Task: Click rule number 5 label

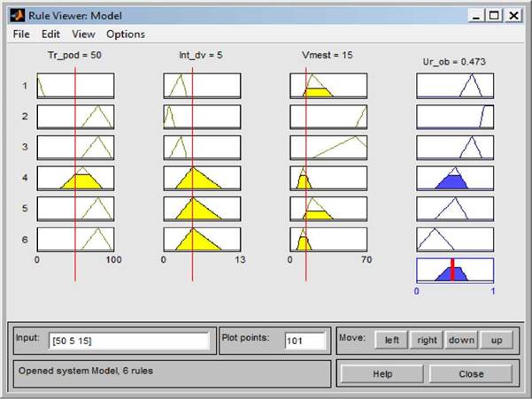Action: point(25,208)
